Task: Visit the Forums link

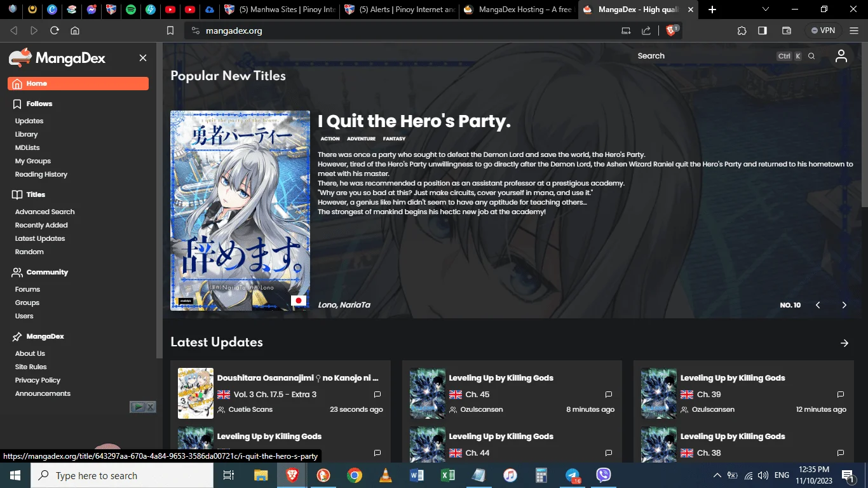Action: coord(27,289)
